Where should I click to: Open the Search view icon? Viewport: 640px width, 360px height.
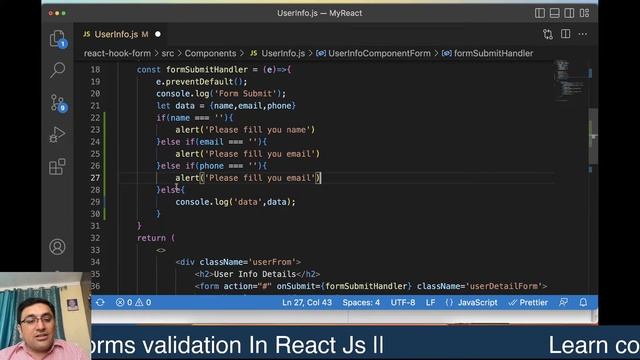[x=57, y=70]
